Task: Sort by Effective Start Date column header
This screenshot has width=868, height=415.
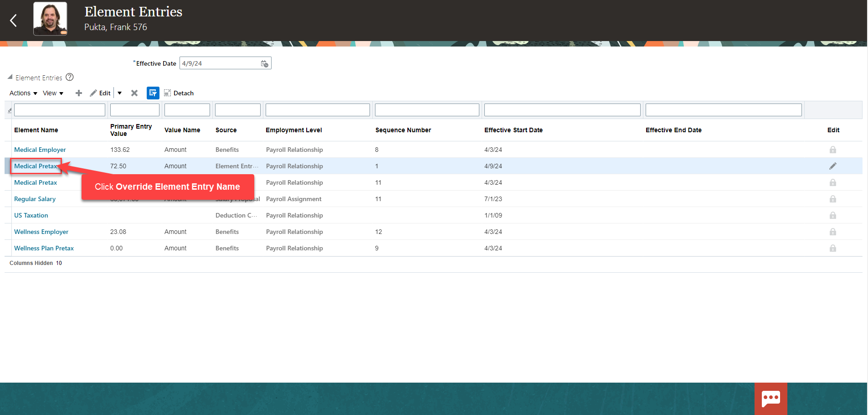Action: (x=514, y=130)
